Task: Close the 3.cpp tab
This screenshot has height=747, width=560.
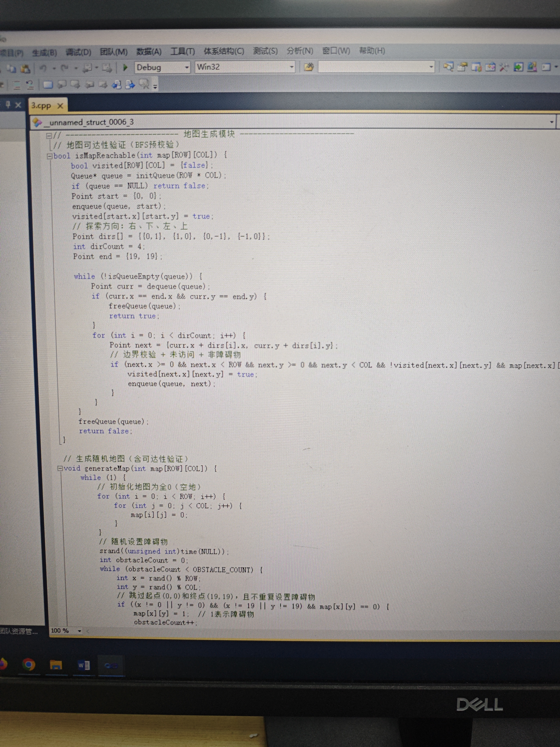Action: click(x=60, y=106)
